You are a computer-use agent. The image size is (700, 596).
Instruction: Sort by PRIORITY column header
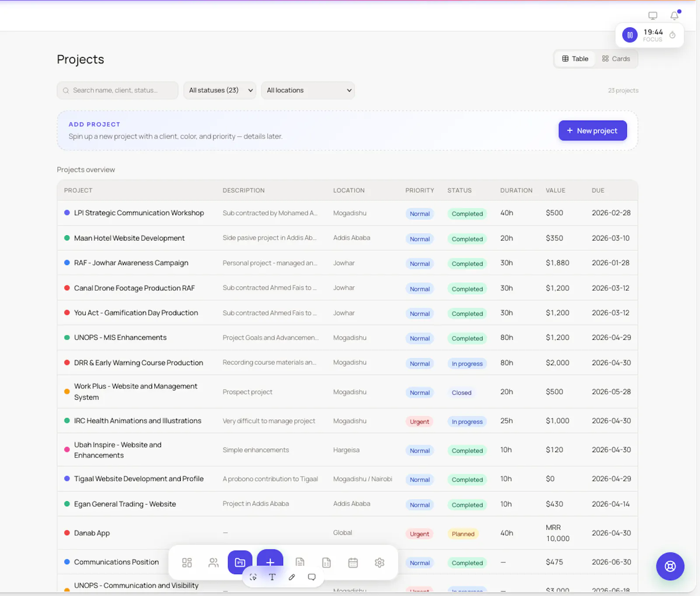420,190
